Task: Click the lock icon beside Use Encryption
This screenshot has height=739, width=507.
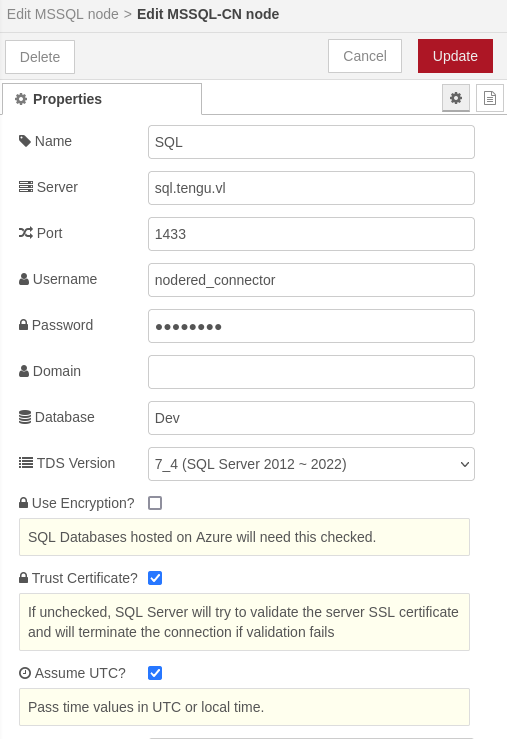Action: pos(24,503)
